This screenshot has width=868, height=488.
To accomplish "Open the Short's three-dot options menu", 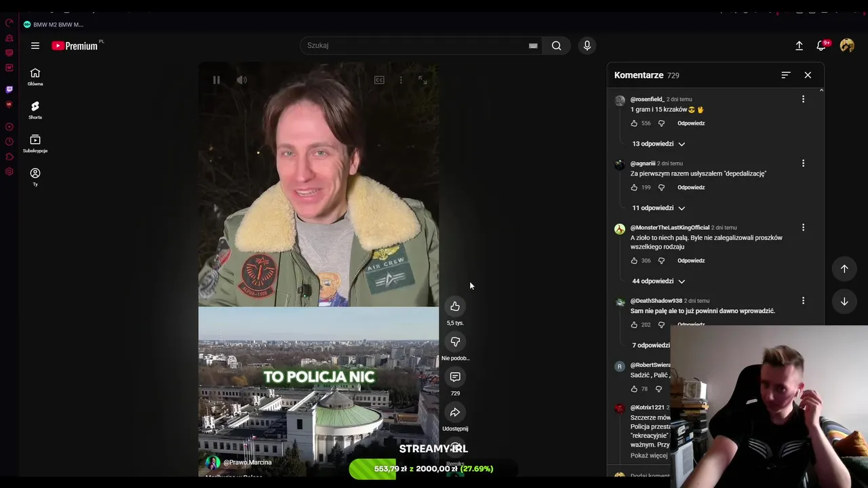I will [401, 80].
